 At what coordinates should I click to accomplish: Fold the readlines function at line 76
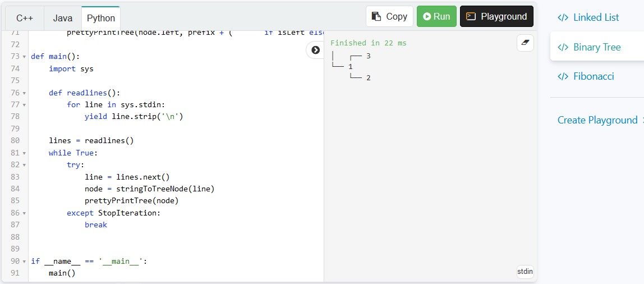click(x=25, y=93)
